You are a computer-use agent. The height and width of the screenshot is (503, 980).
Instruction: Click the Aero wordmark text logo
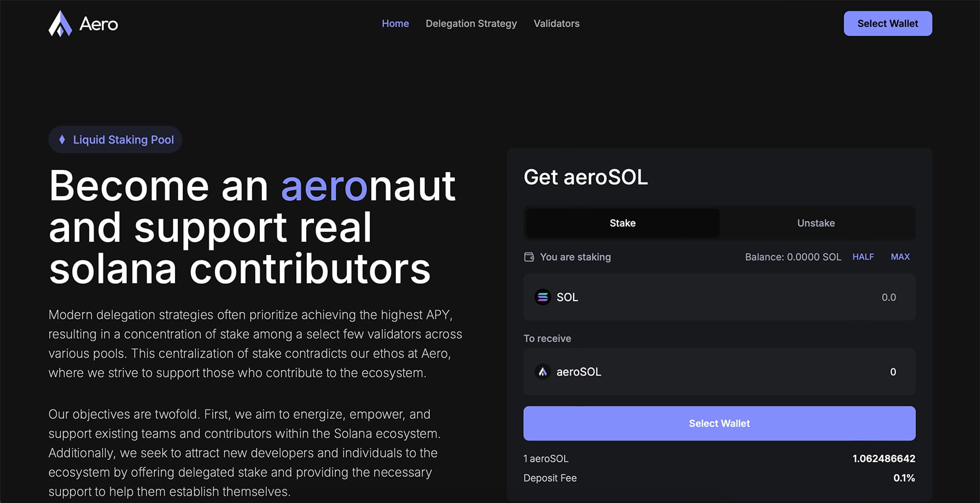pos(100,24)
